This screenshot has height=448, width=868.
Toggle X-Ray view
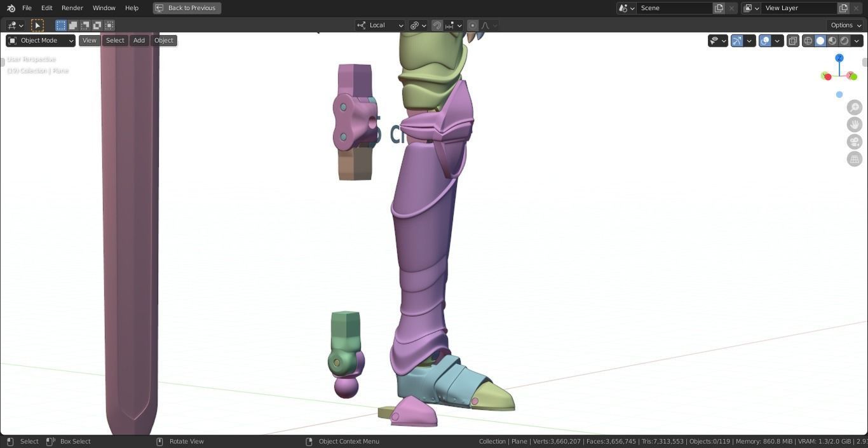pyautogui.click(x=793, y=41)
